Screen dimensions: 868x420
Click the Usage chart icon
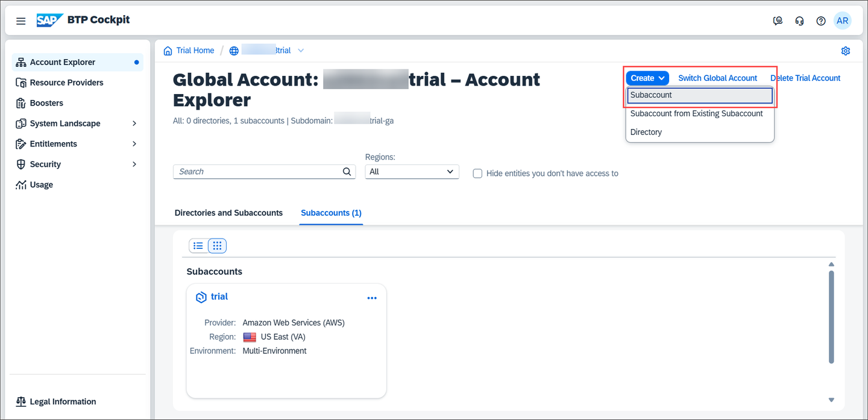point(21,185)
